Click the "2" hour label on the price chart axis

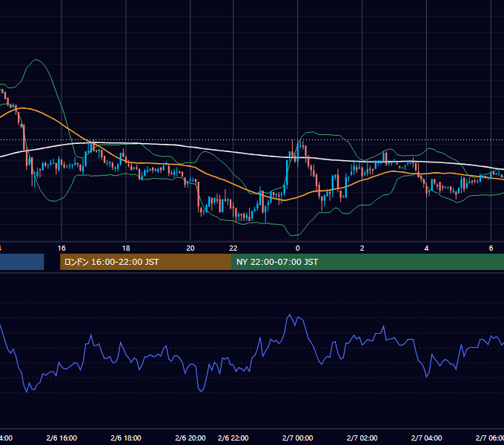click(x=362, y=248)
